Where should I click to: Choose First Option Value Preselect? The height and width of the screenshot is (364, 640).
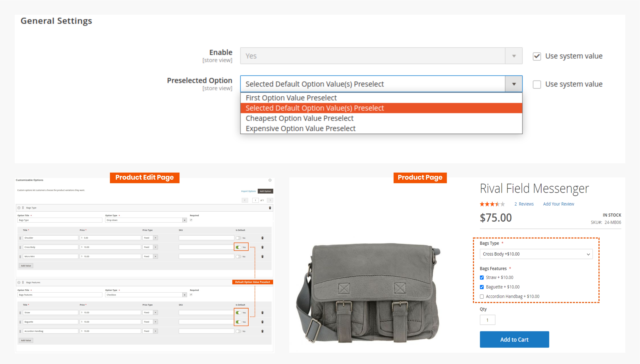pyautogui.click(x=381, y=98)
